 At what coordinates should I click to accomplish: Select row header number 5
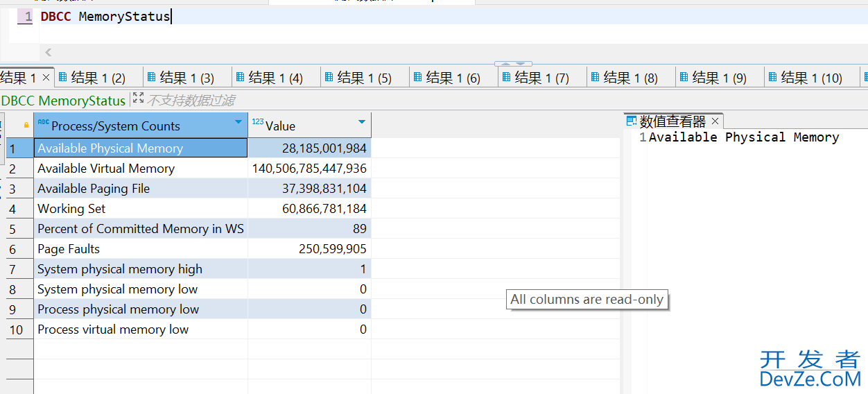(19, 228)
